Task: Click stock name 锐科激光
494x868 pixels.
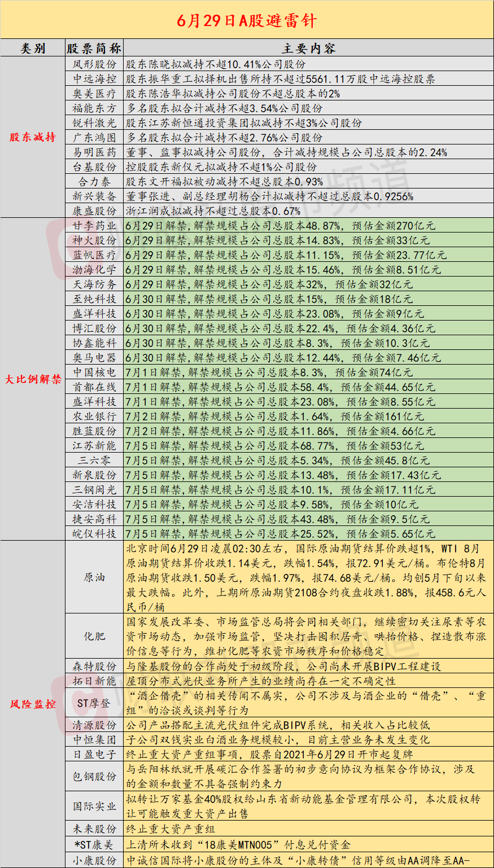Action: [x=94, y=123]
